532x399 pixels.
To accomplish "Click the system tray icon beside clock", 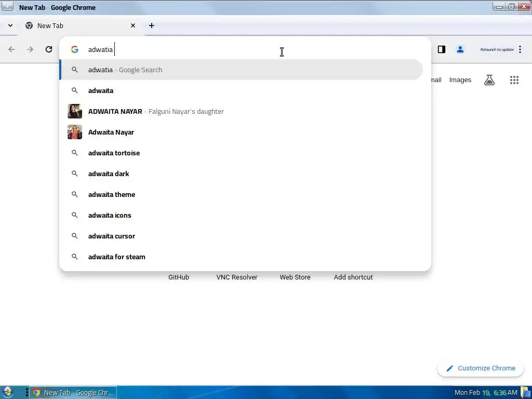I will (526, 393).
